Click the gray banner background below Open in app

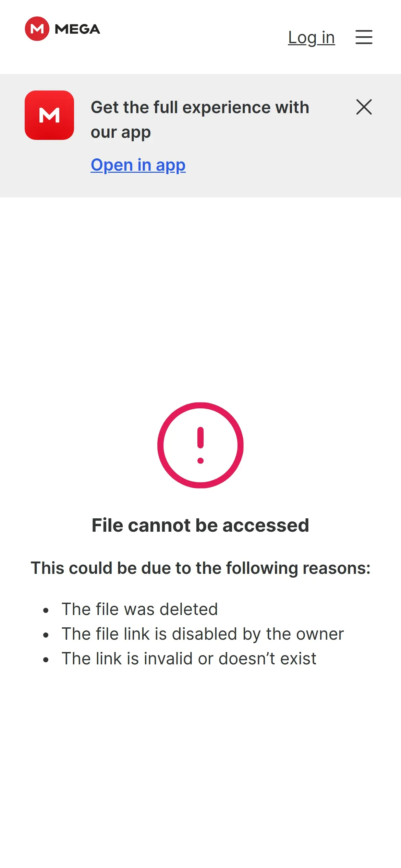pos(200,187)
